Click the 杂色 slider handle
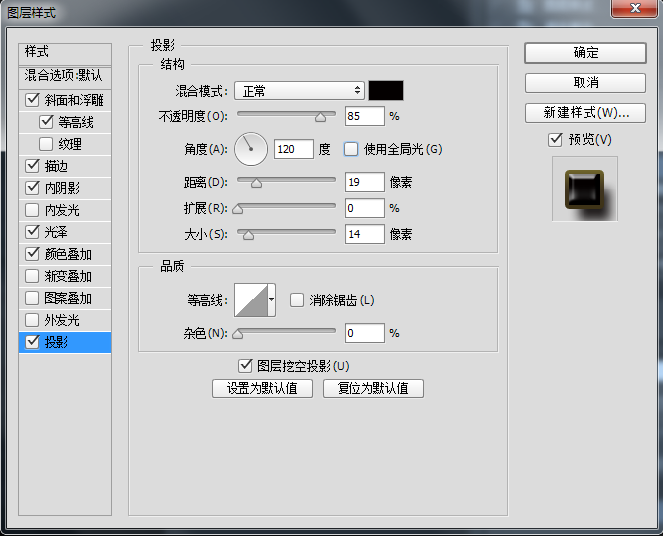This screenshot has width=663, height=536. [x=238, y=334]
